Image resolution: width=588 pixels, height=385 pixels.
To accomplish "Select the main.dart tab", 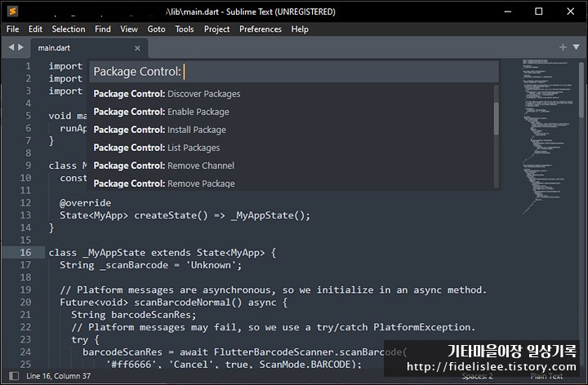I will click(89, 48).
